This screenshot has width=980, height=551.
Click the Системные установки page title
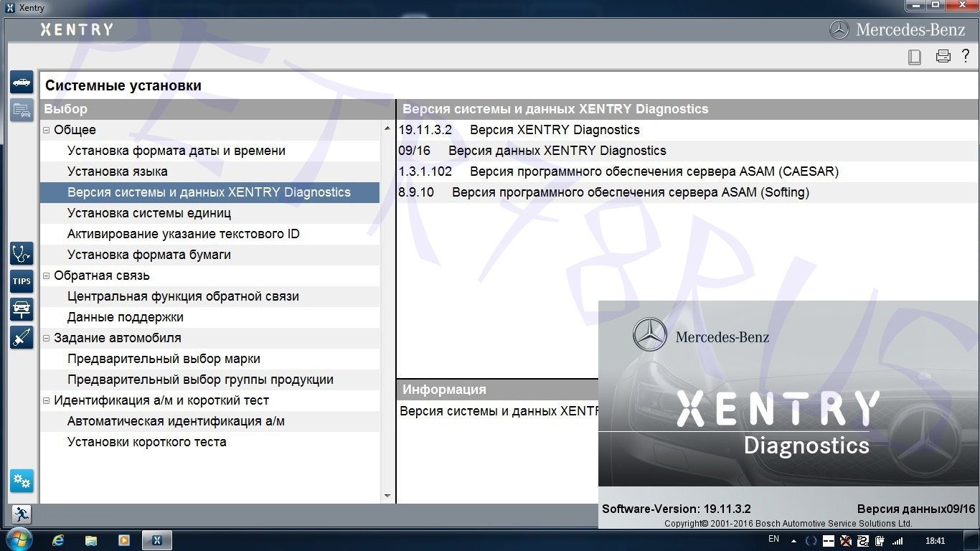pyautogui.click(x=123, y=85)
